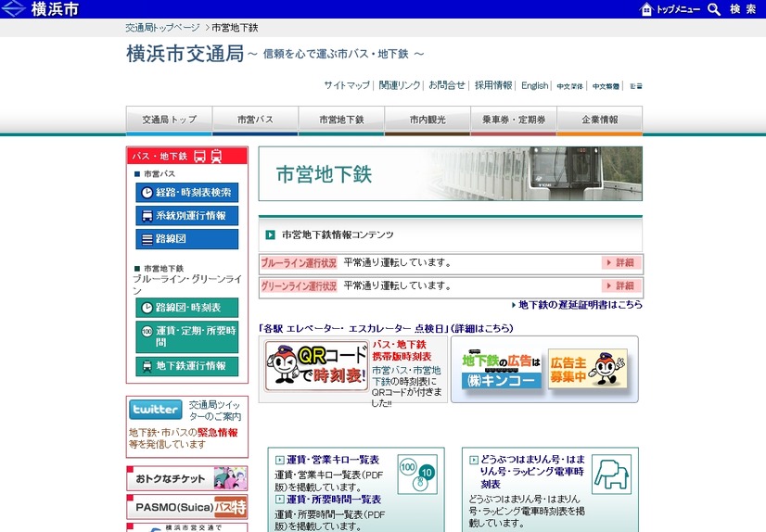766x532 pixels.
Task: Click the 横浜市交通局 site title
Action: pyautogui.click(x=185, y=54)
